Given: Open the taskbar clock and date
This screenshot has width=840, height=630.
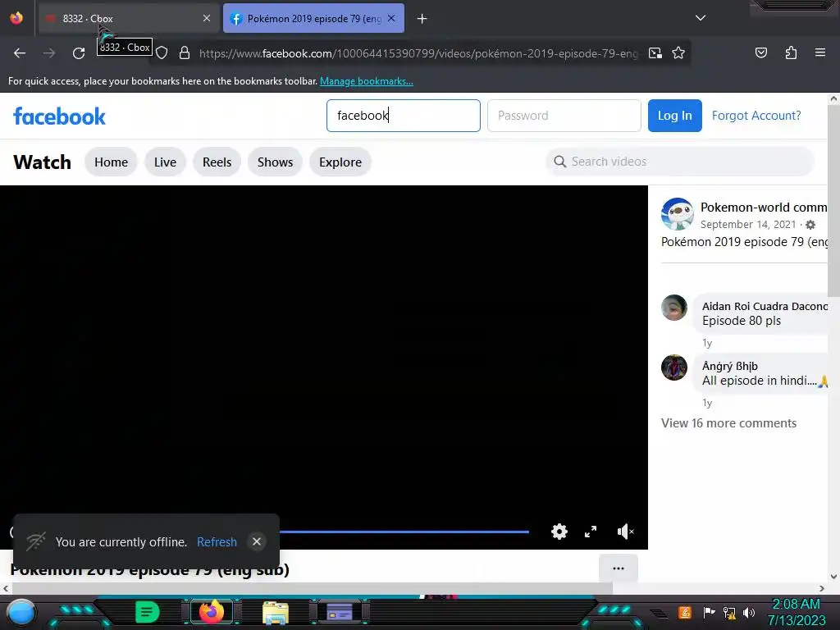Looking at the screenshot, I should [797, 612].
